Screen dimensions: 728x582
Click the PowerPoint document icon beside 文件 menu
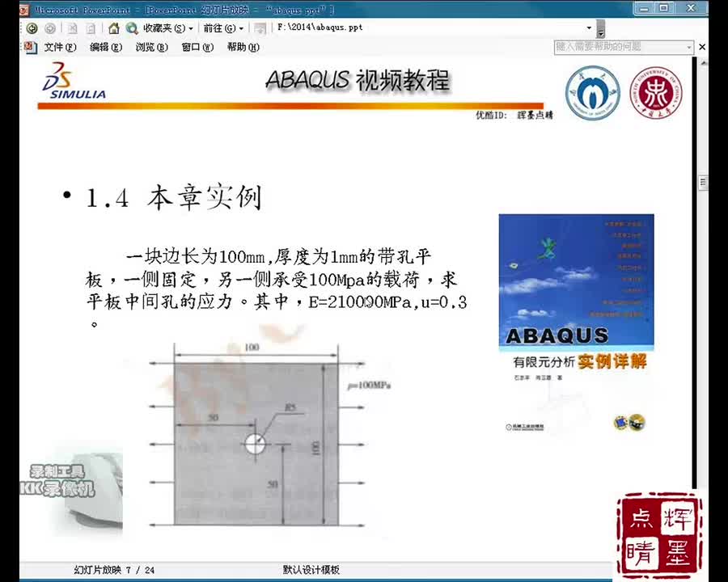(x=30, y=48)
